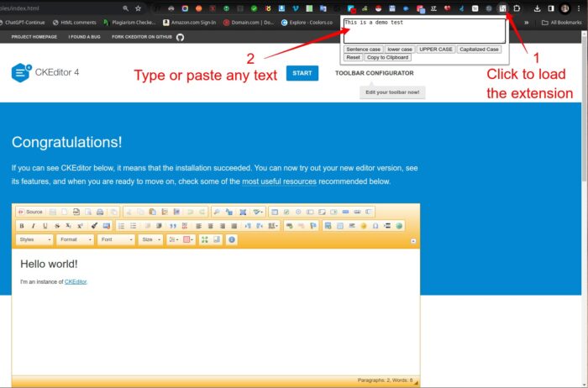Click the Sentence case button

363,50
